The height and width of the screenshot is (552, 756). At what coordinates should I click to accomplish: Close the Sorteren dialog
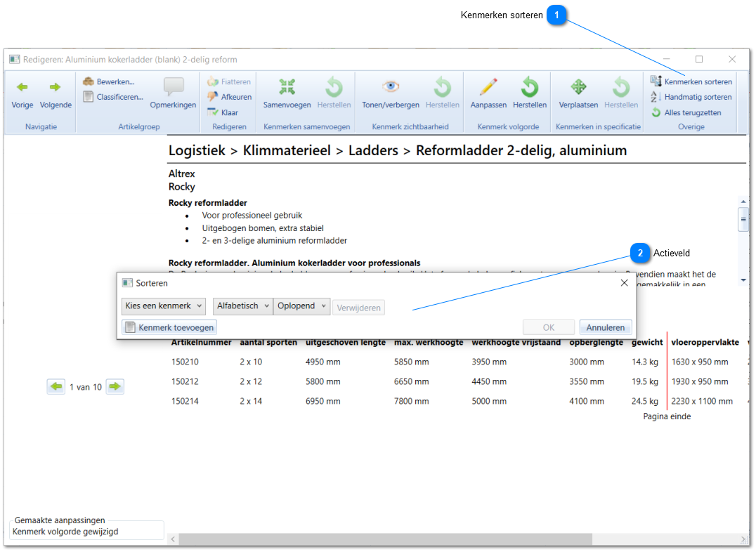[x=625, y=283]
